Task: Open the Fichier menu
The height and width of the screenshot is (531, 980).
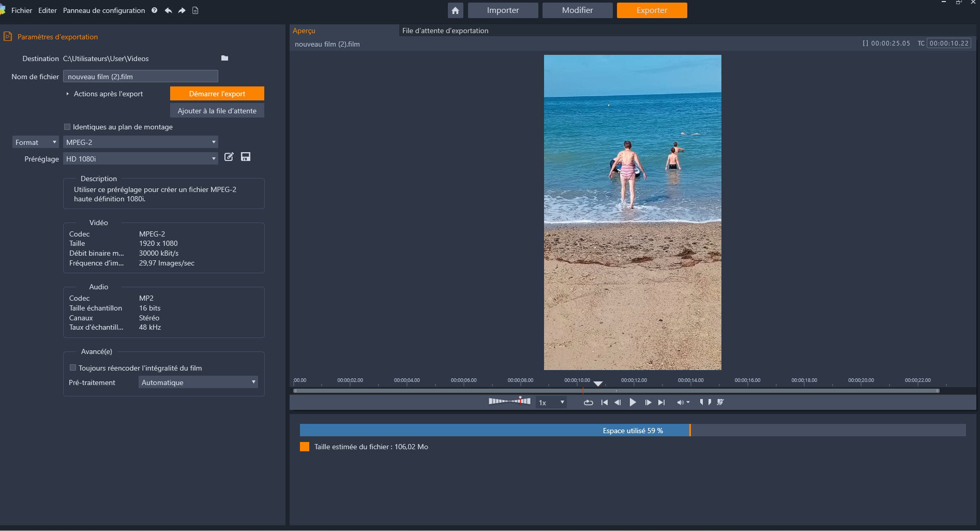Action: pos(22,10)
